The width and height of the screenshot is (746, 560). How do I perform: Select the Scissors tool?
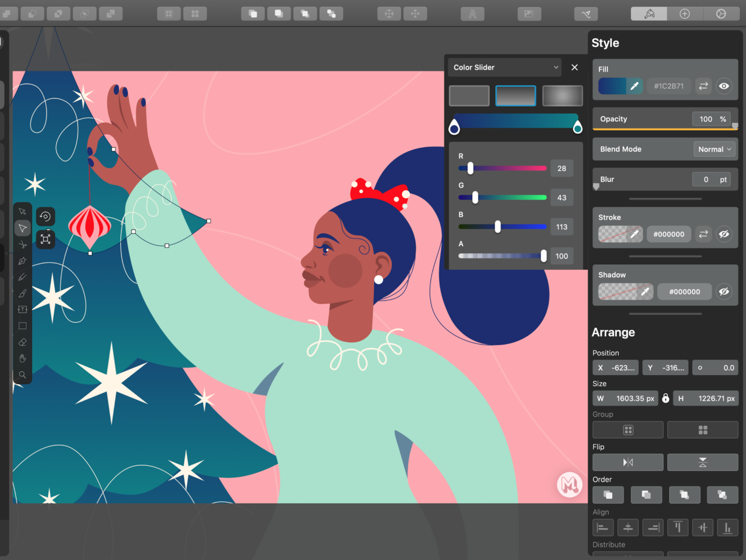(x=22, y=245)
